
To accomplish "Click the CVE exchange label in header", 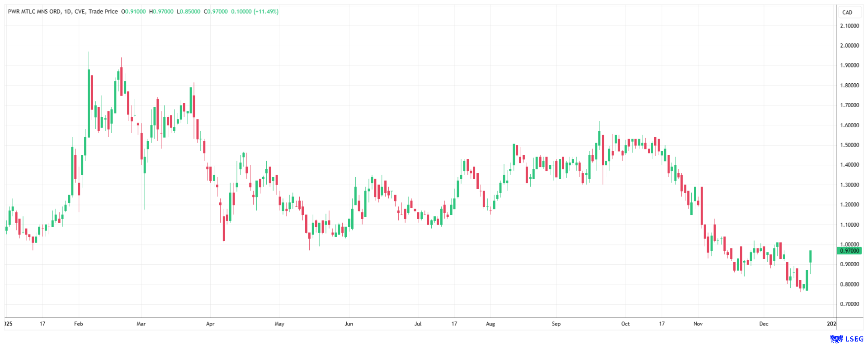I will (x=80, y=11).
